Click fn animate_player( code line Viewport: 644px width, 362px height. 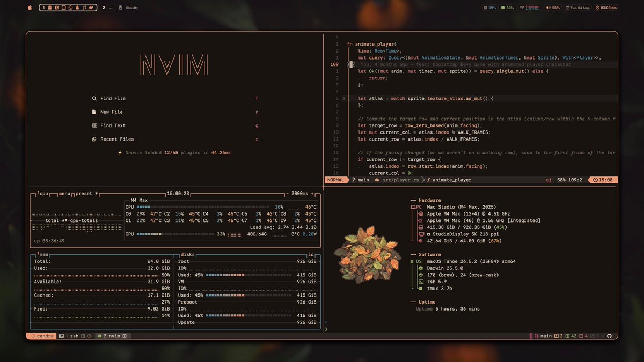[371, 44]
